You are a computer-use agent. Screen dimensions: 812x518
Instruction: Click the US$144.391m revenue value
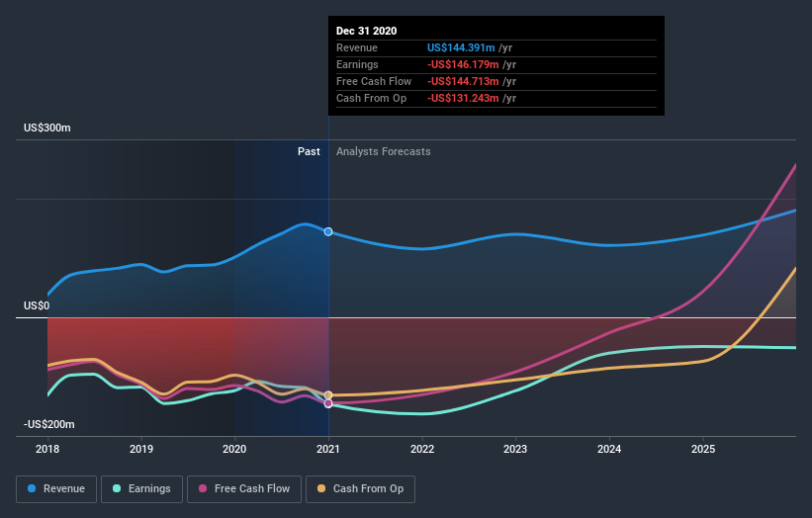(x=461, y=47)
